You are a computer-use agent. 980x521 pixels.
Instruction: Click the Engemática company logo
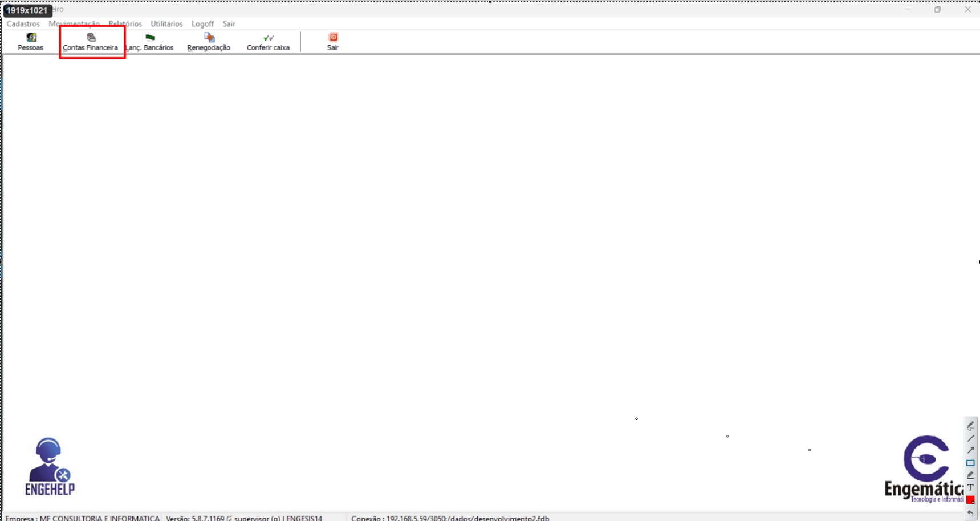925,468
